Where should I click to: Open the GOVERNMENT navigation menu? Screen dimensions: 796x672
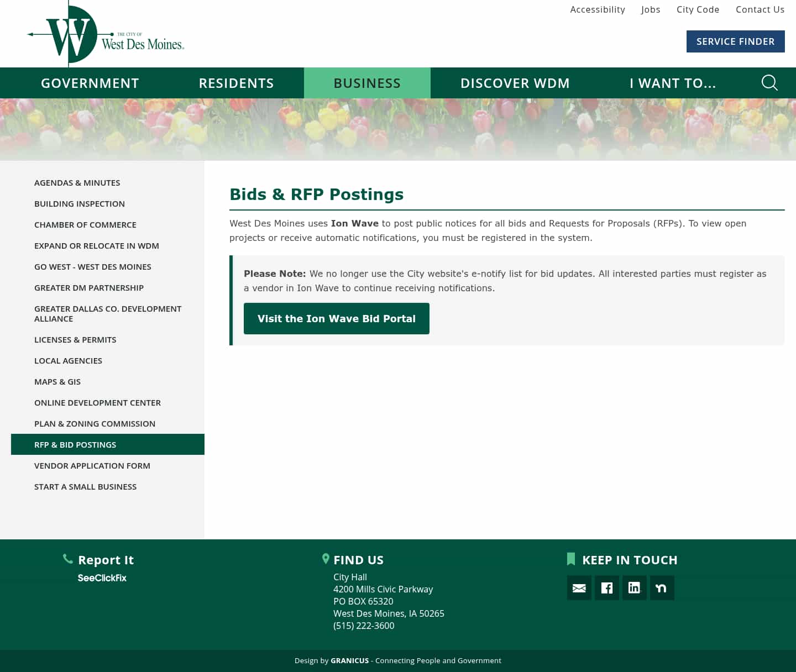point(90,83)
